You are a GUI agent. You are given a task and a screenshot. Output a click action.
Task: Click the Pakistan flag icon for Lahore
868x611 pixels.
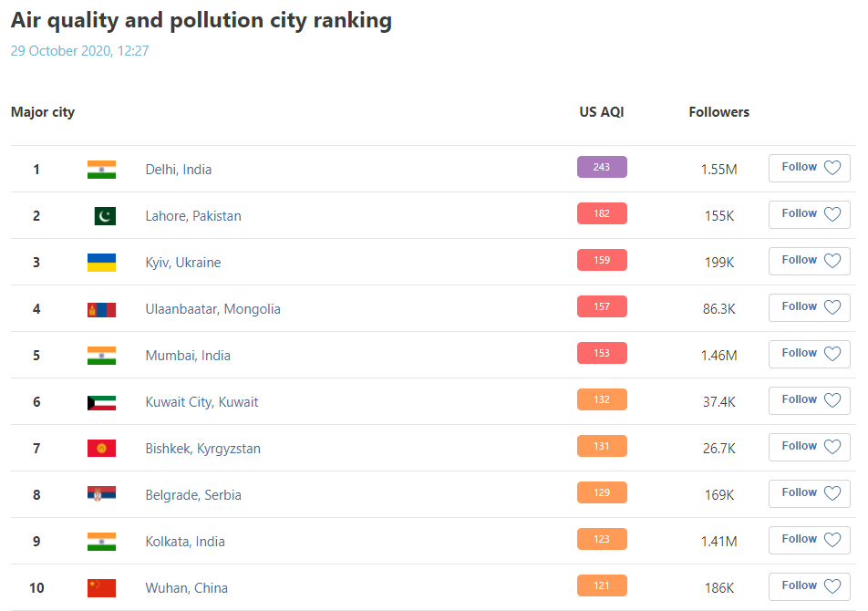[105, 216]
